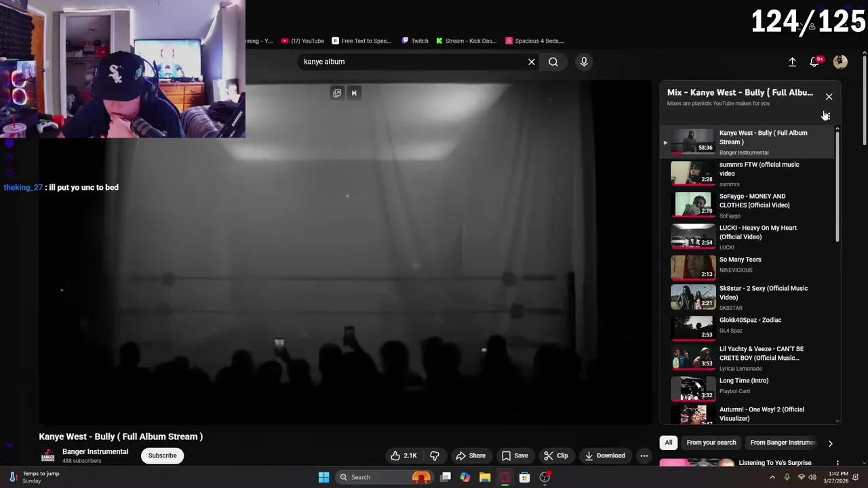Screen dimensions: 868x488
Task: Click the magnifier search button
Action: pyautogui.click(x=553, y=62)
